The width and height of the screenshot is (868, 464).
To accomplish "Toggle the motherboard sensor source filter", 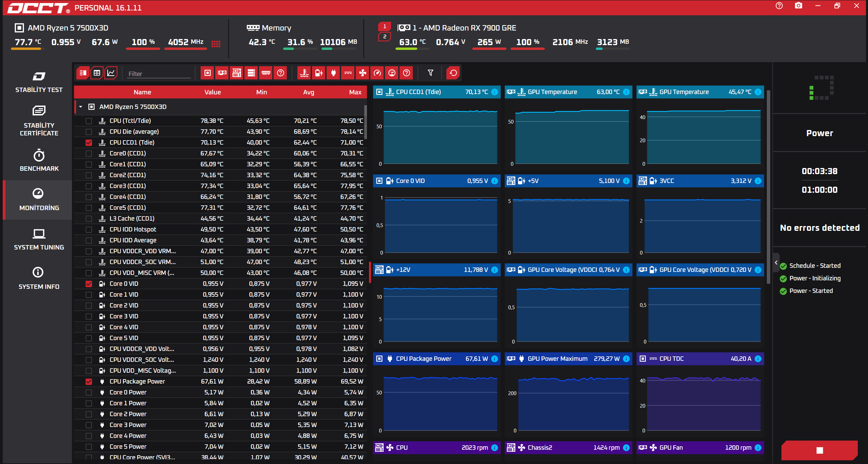I will 237,73.
